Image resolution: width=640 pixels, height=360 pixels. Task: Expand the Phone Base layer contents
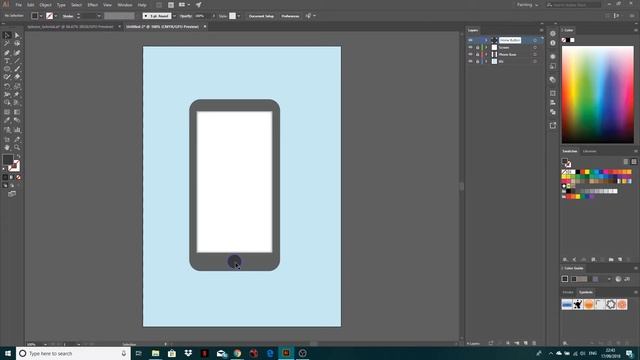(x=486, y=54)
